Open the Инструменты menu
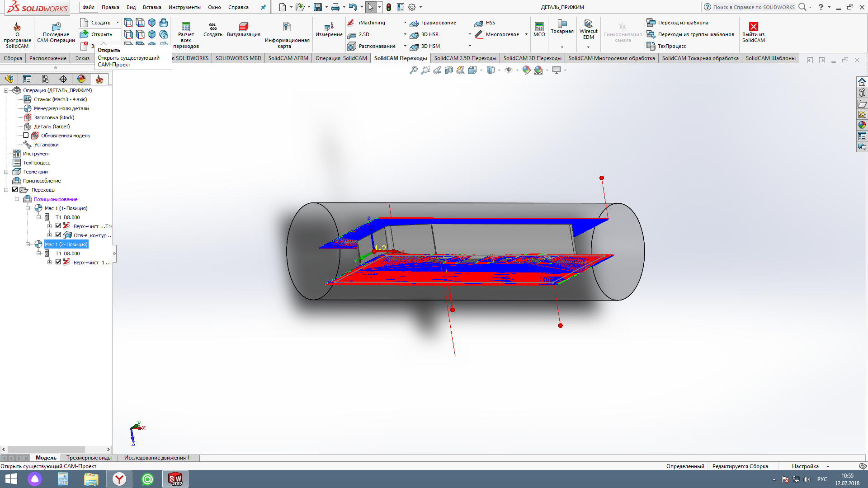Viewport: 868px width, 488px height. tap(184, 7)
